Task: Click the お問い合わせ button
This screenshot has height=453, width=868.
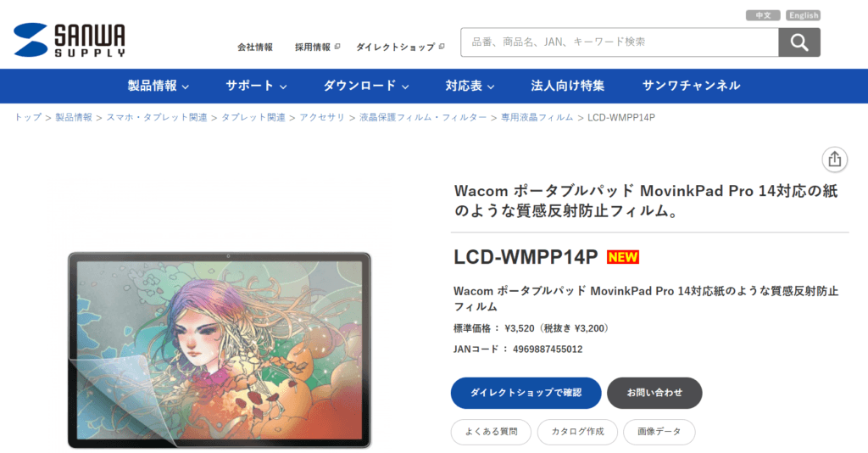Action: (654, 393)
